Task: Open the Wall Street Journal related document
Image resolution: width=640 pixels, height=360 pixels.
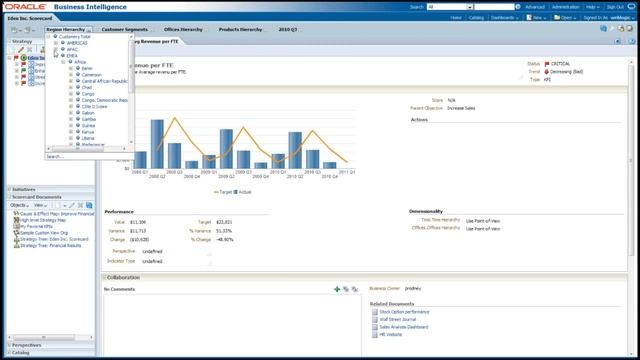Action: point(398,319)
